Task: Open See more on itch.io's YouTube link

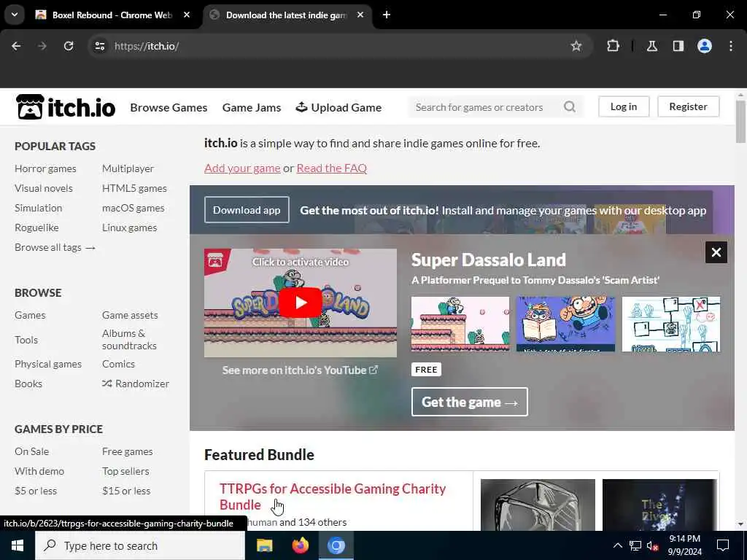Action: click(300, 370)
